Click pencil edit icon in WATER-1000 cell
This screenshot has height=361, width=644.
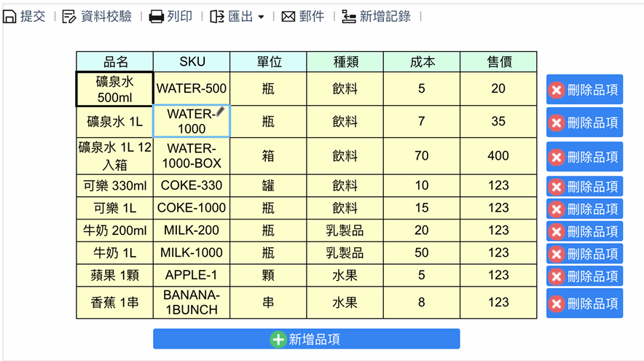(221, 112)
